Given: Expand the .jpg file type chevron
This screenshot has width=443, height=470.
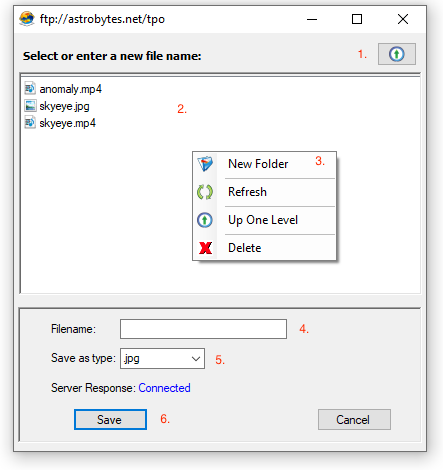Looking at the screenshot, I should coord(196,359).
